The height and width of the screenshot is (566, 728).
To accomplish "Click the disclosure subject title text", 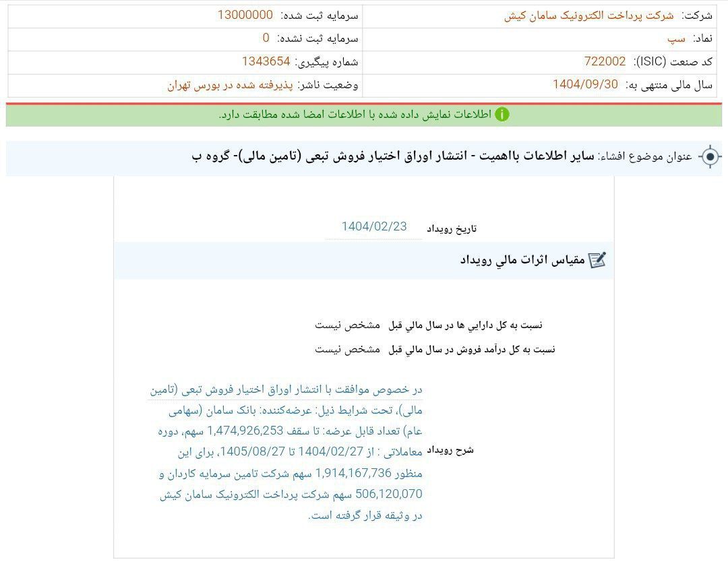I will 393,156.
